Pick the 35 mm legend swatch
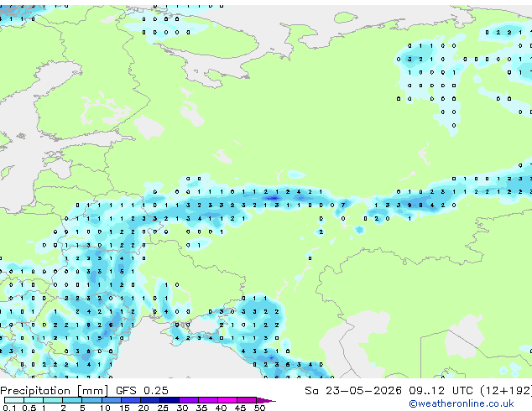Viewport: 532px width, 411px height. click(x=207, y=400)
